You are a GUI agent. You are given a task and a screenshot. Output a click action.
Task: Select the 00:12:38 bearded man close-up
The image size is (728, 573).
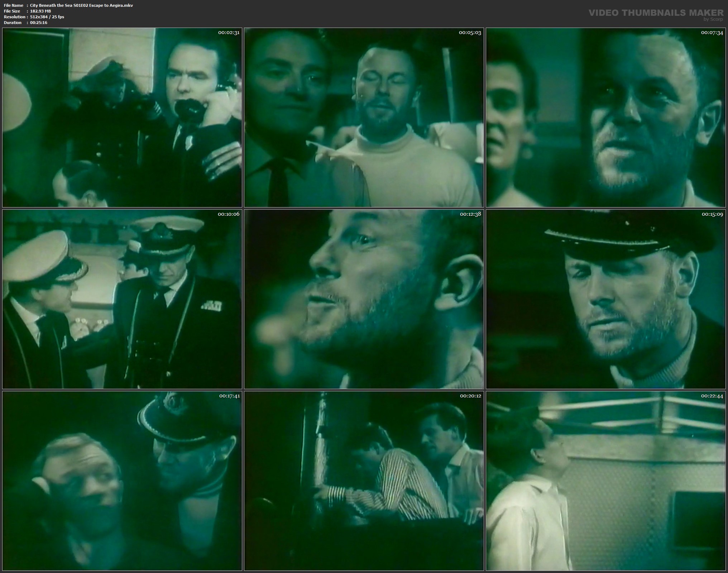364,299
